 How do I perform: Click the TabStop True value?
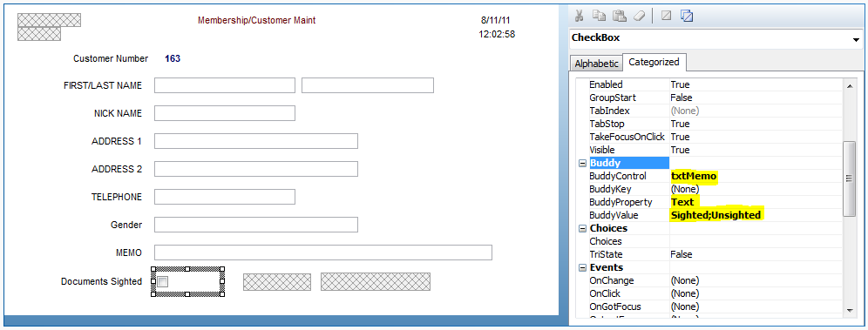click(x=680, y=124)
